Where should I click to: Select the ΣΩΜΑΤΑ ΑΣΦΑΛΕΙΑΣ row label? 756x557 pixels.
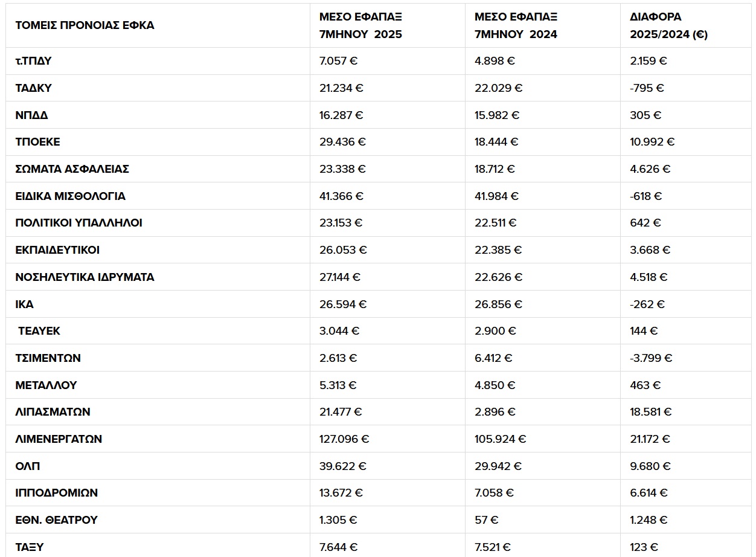[x=72, y=169]
